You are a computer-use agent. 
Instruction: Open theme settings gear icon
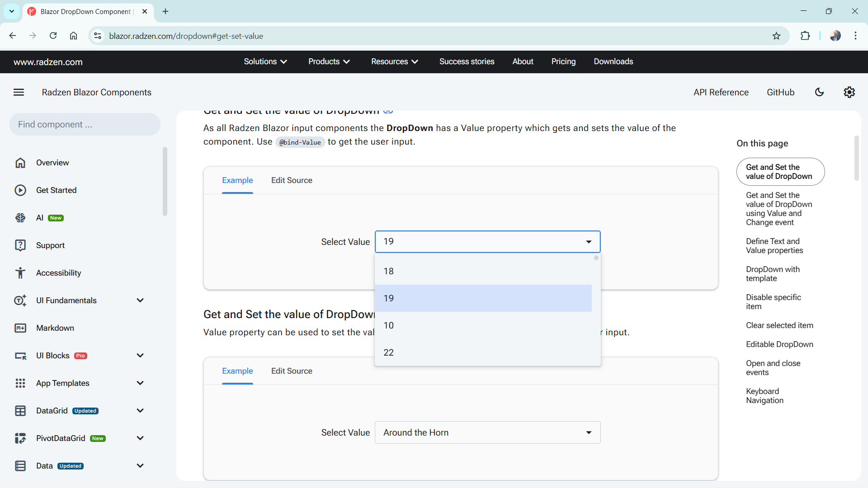849,92
